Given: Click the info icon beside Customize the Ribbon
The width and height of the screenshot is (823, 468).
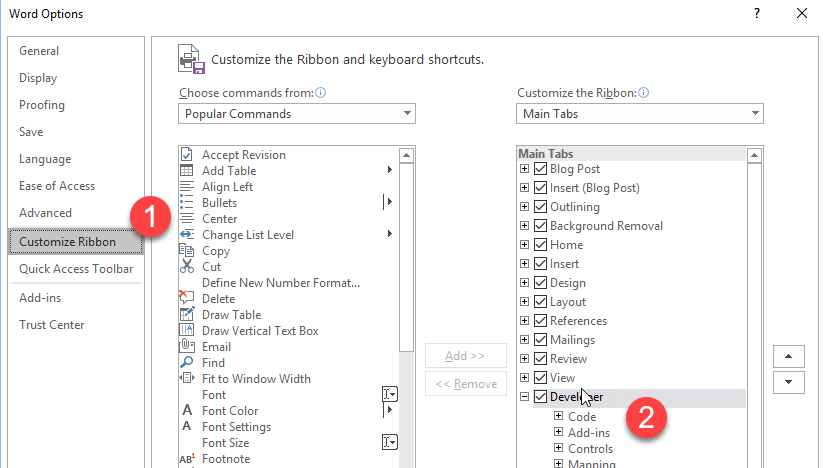Looking at the screenshot, I should click(x=643, y=93).
